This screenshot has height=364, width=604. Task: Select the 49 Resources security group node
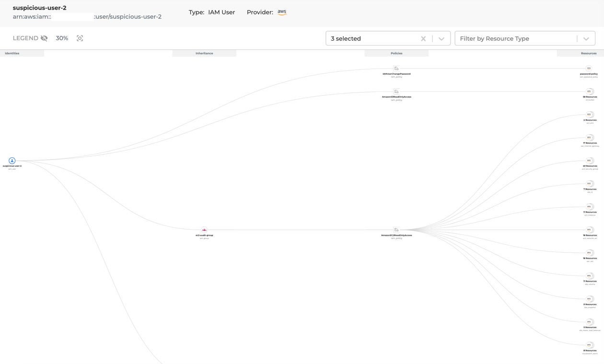589,160
